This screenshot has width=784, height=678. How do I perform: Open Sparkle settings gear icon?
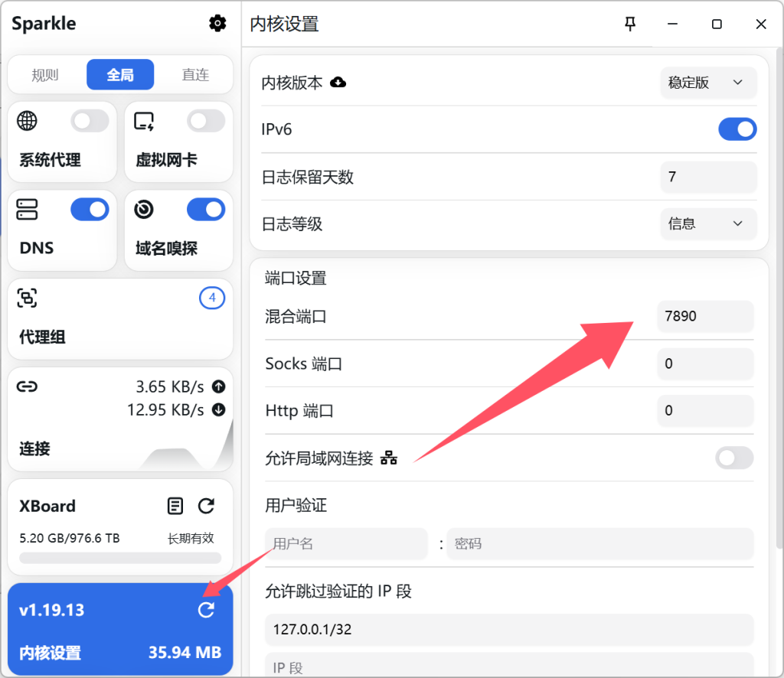pyautogui.click(x=217, y=23)
